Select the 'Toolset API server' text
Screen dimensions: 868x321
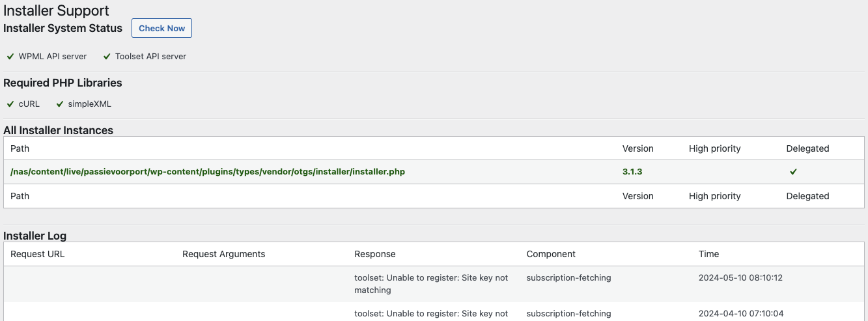coord(151,57)
